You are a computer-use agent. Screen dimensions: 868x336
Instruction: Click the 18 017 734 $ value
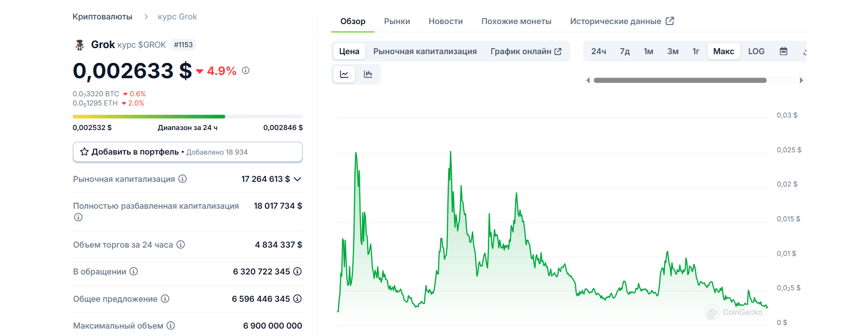pyautogui.click(x=278, y=206)
